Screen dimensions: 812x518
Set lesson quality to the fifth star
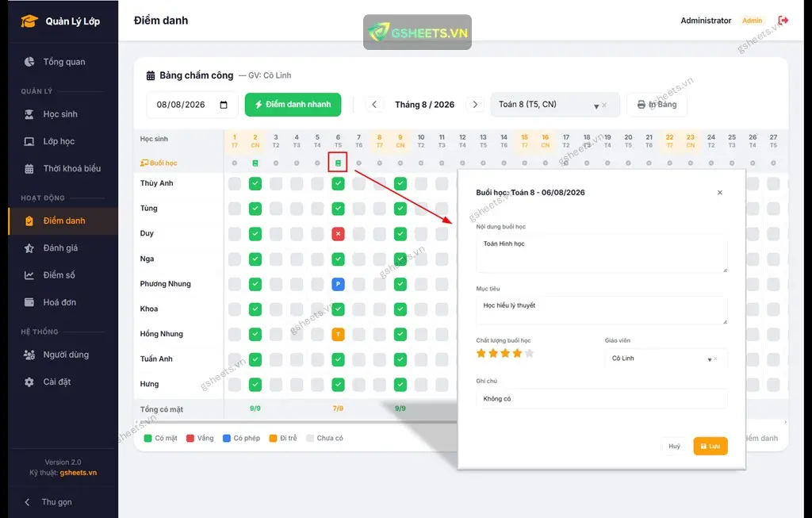click(529, 353)
